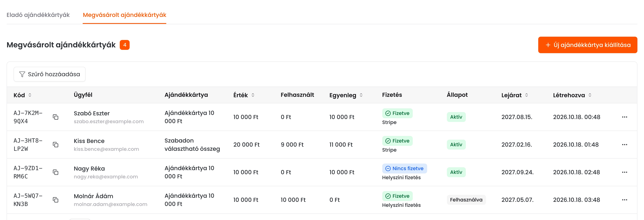This screenshot has height=220, width=644.
Task: Click the email molnar.adam@example.com
Action: coord(110,204)
